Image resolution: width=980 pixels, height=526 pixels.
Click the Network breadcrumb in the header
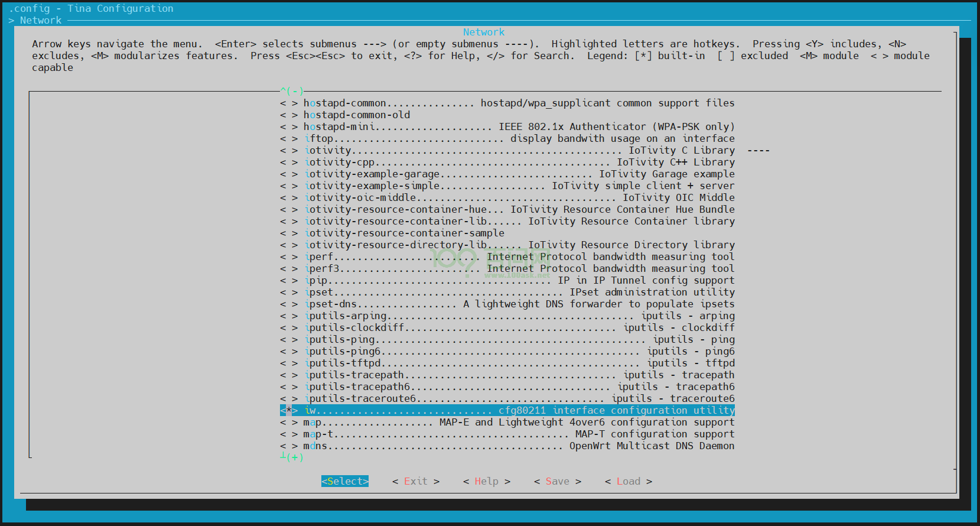(x=40, y=20)
